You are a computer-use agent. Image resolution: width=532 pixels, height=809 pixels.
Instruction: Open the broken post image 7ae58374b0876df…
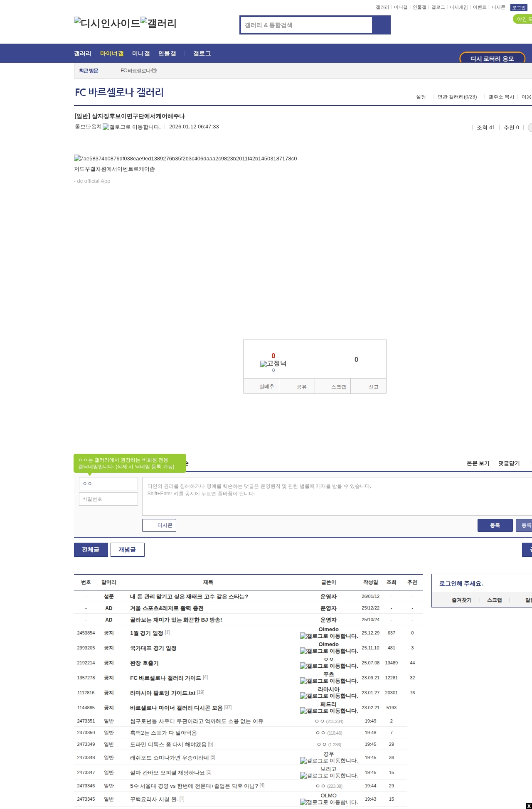pos(185,159)
